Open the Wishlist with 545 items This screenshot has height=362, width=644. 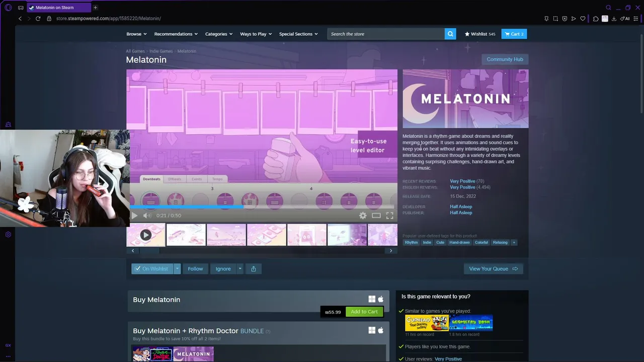click(480, 34)
